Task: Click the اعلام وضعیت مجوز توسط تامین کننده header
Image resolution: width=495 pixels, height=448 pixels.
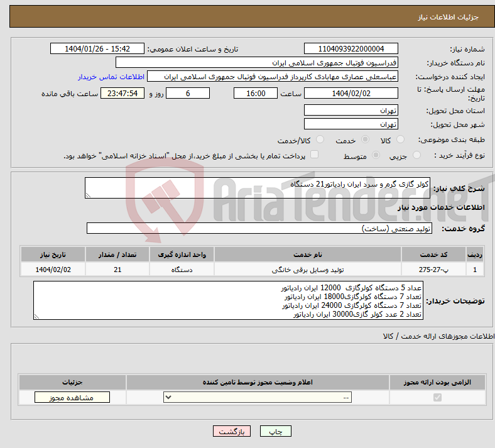Action: 258,382
